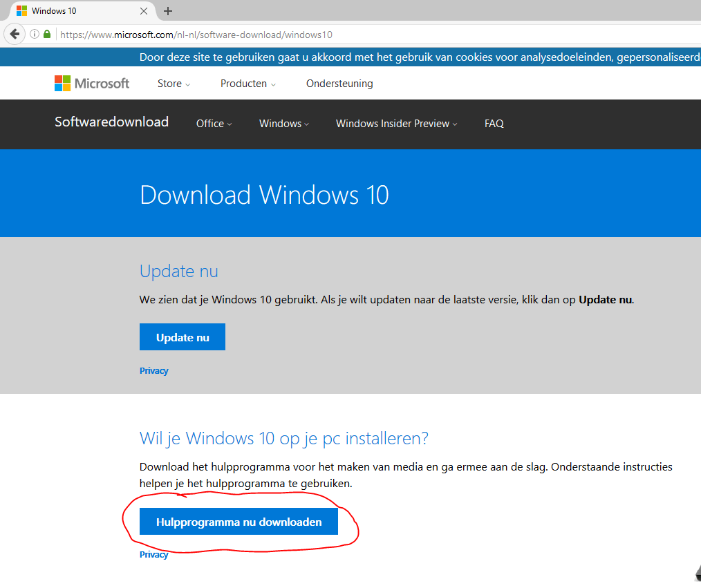Viewport: 701px width, 588px height.
Task: Click Hulpprogramma nu downloaden button
Action: pyautogui.click(x=239, y=522)
